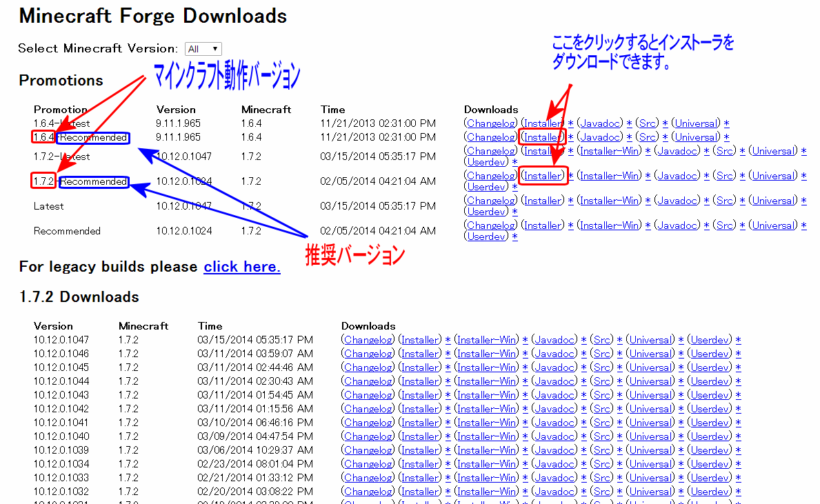Download Universal for build 10.12.0.1042
The height and width of the screenshot is (504, 820).
coord(650,410)
